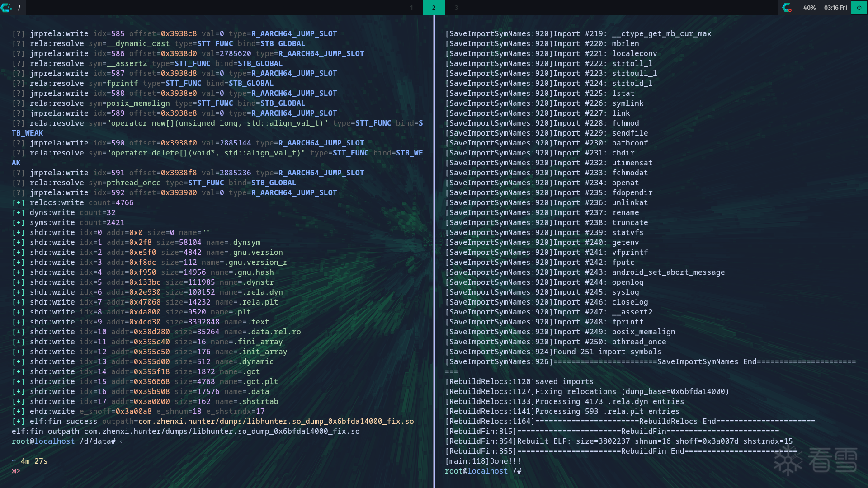Click the [main:118]Done!!! output line

pos(483,461)
